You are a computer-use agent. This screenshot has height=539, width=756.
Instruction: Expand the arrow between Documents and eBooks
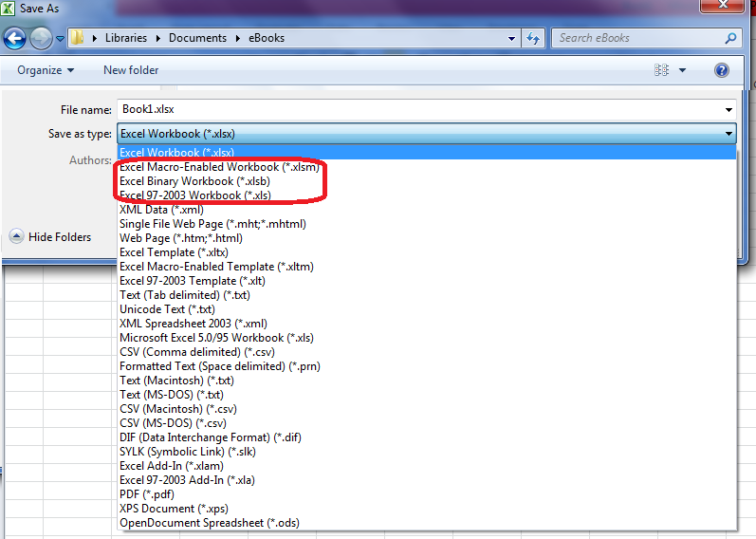[238, 38]
